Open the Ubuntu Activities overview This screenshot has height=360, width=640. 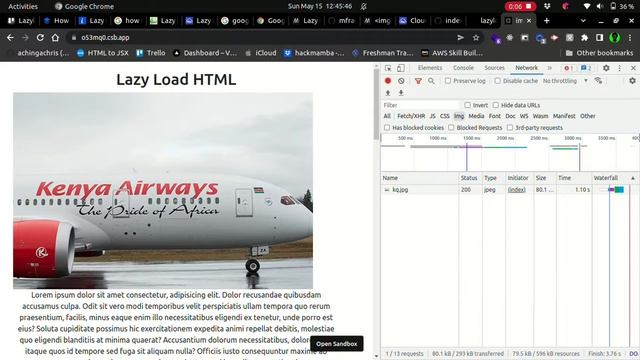click(x=23, y=6)
